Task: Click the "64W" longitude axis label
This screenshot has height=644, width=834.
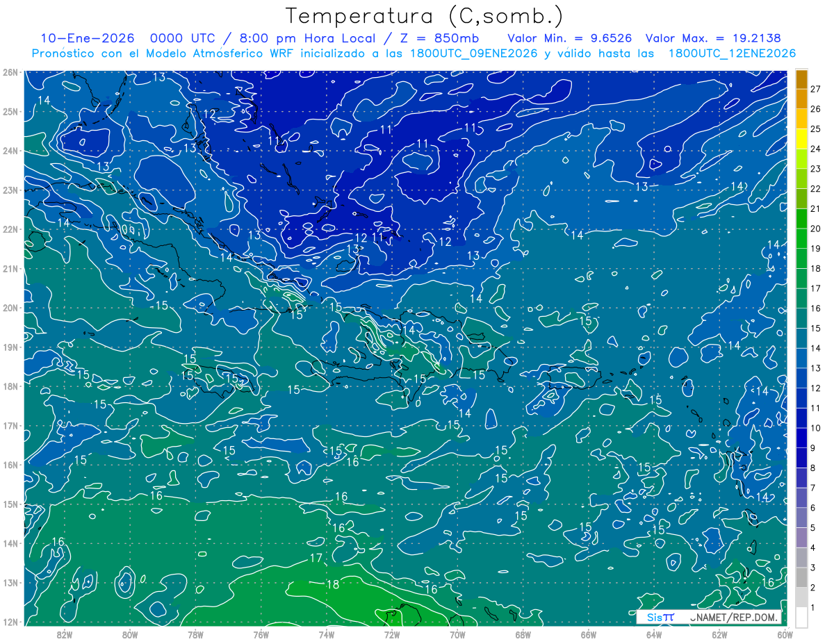Action: (653, 634)
